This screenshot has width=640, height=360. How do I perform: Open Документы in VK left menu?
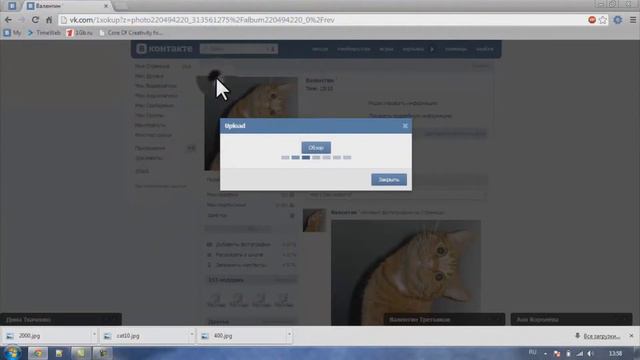[149, 158]
